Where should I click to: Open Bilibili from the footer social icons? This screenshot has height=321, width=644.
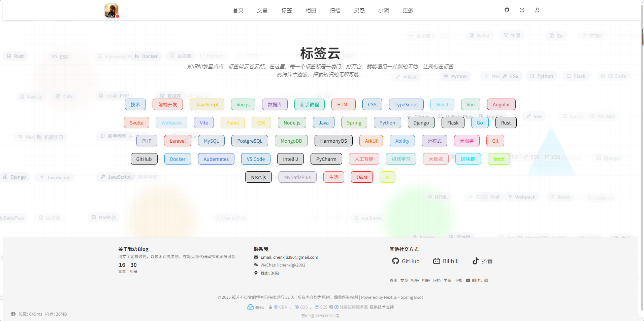(x=437, y=261)
